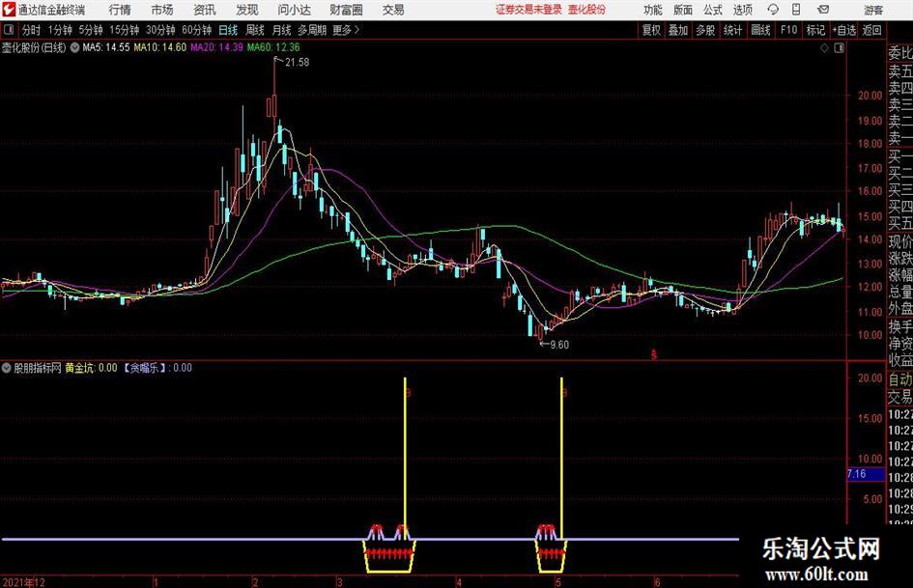Click the 通达信 red logo icon
Image resolution: width=913 pixels, height=588 pixels.
[x=9, y=10]
